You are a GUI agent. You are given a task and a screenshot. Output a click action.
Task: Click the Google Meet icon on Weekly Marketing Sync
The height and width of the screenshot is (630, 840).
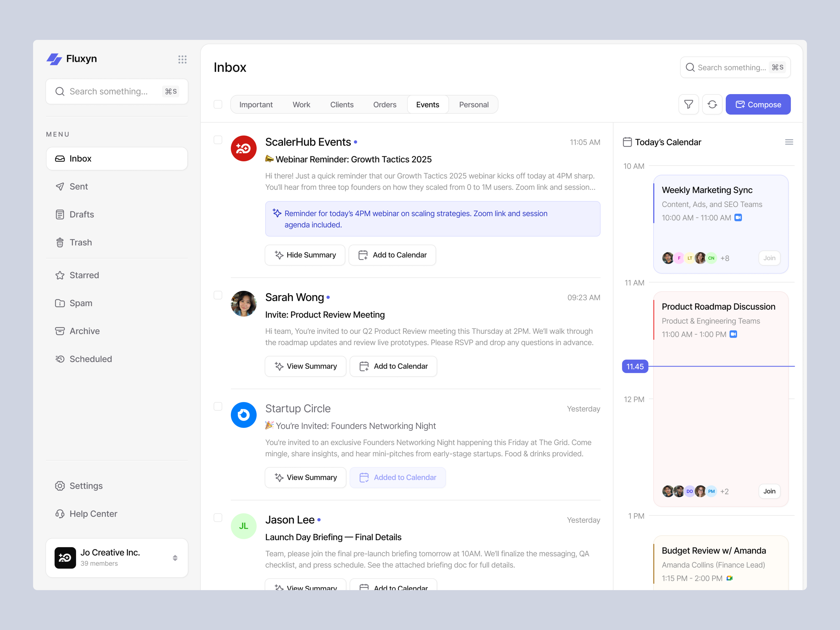(x=738, y=218)
